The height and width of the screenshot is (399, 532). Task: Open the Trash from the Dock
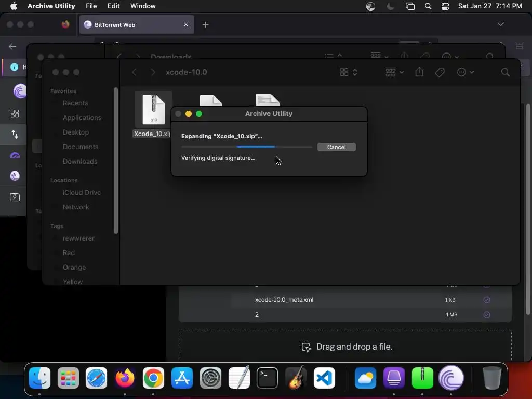(491, 378)
